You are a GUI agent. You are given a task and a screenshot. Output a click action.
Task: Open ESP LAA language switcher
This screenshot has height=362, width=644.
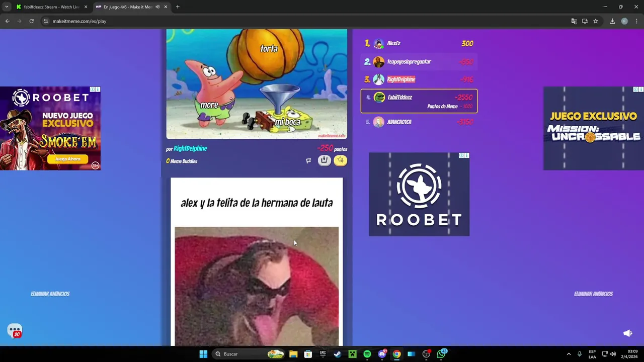pos(592,354)
